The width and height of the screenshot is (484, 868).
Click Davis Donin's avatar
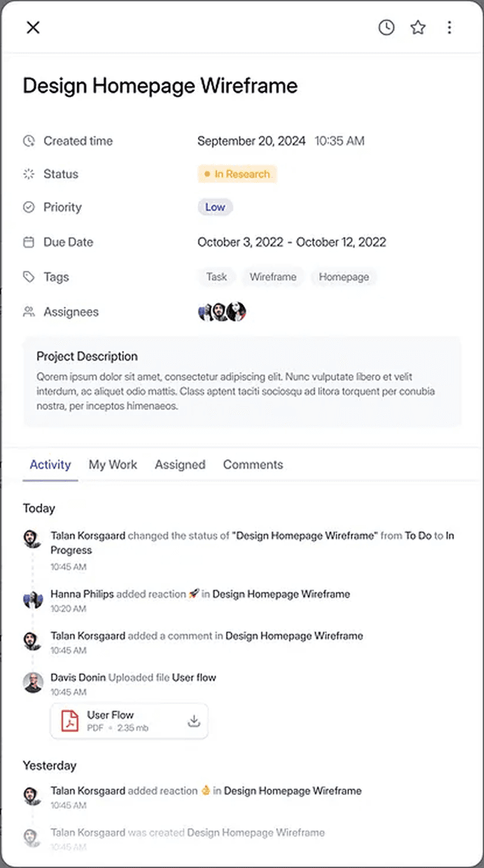pos(33,683)
